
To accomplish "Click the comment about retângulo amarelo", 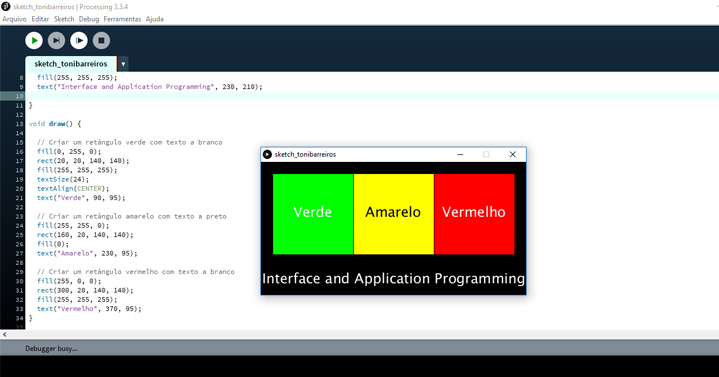I will [132, 216].
